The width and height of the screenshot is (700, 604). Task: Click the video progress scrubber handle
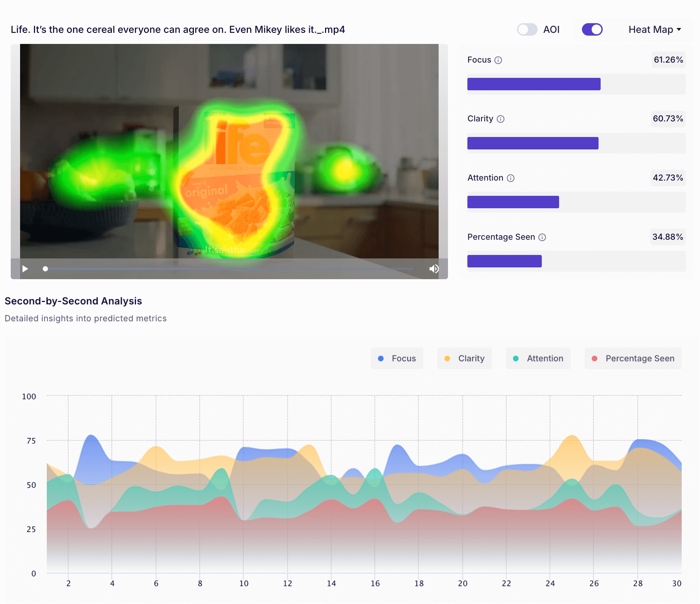click(45, 269)
